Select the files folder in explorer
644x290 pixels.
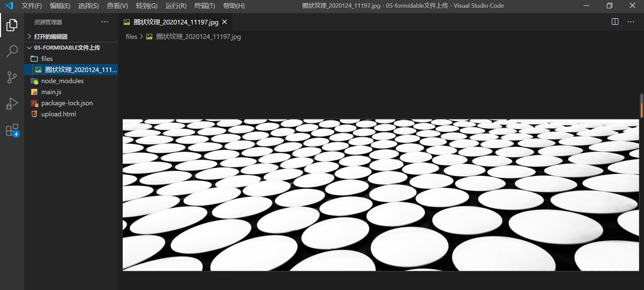click(x=71, y=59)
